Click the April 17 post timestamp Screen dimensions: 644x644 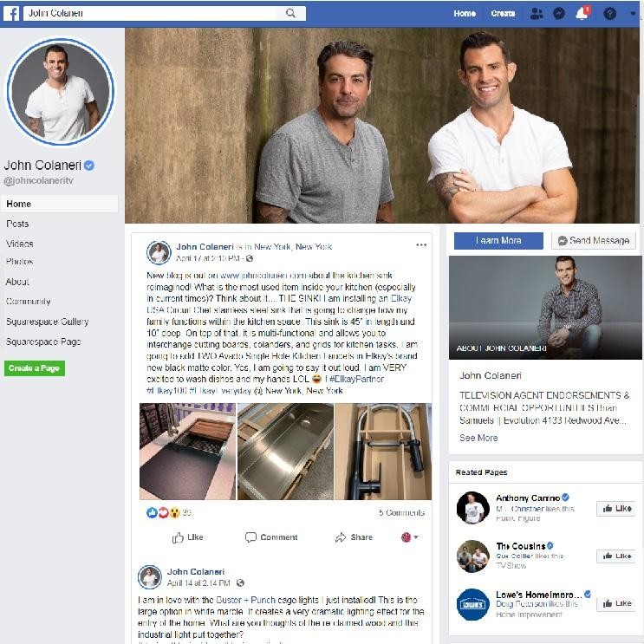(208, 258)
